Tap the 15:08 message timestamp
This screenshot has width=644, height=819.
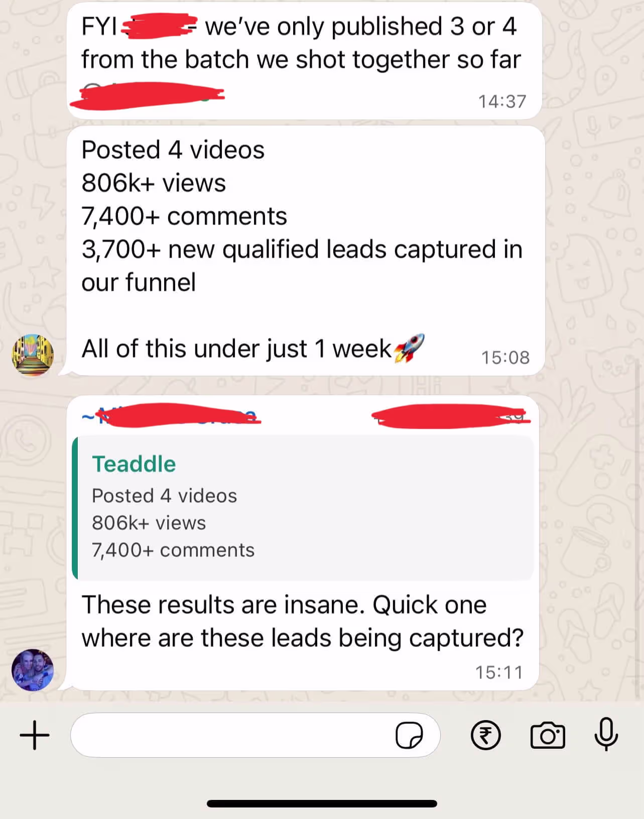point(505,358)
